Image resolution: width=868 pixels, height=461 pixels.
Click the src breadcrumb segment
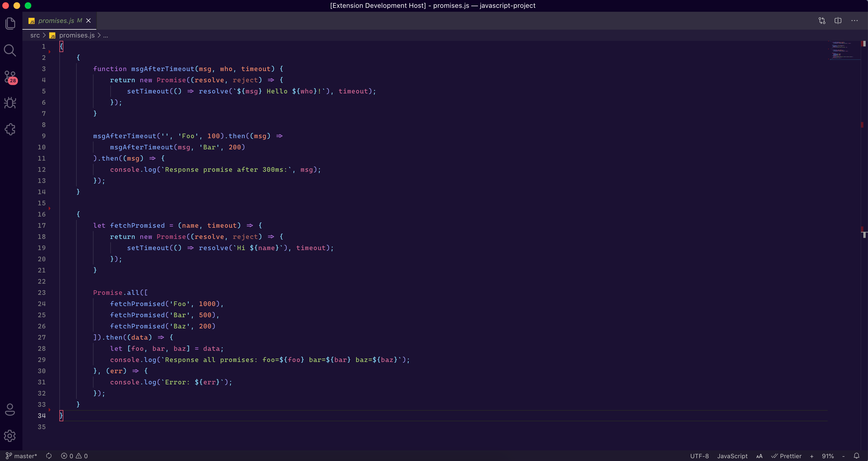click(x=35, y=35)
